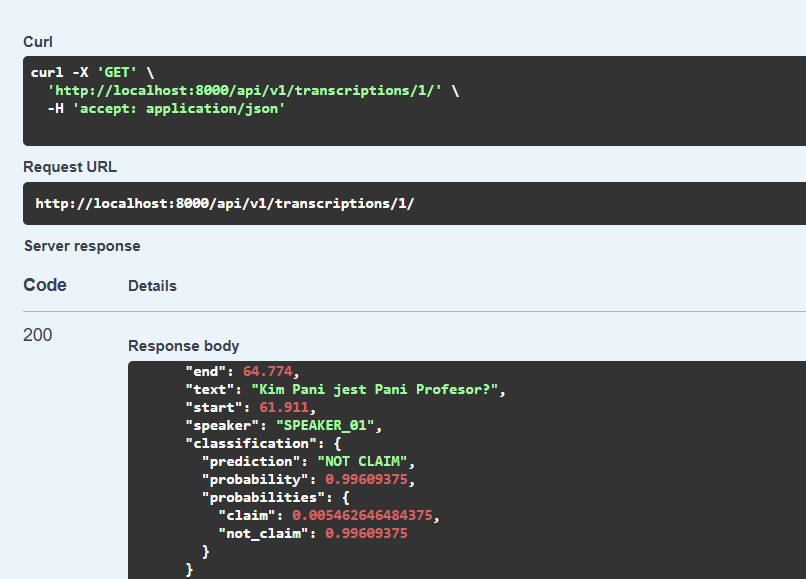
Task: Click the Code column header
Action: coord(45,285)
